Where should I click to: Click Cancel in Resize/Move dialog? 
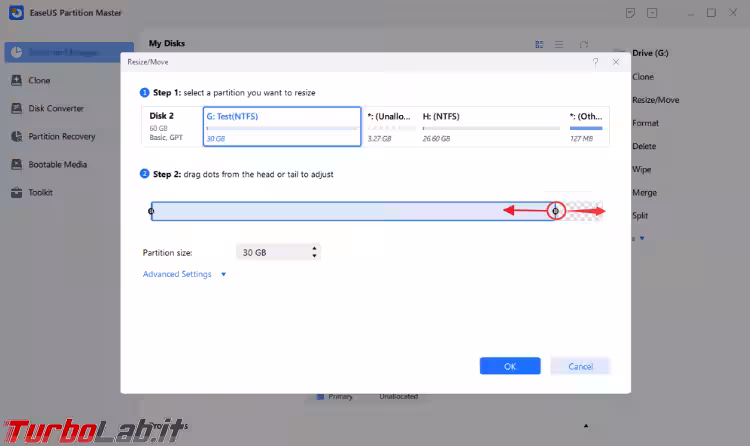coord(580,366)
